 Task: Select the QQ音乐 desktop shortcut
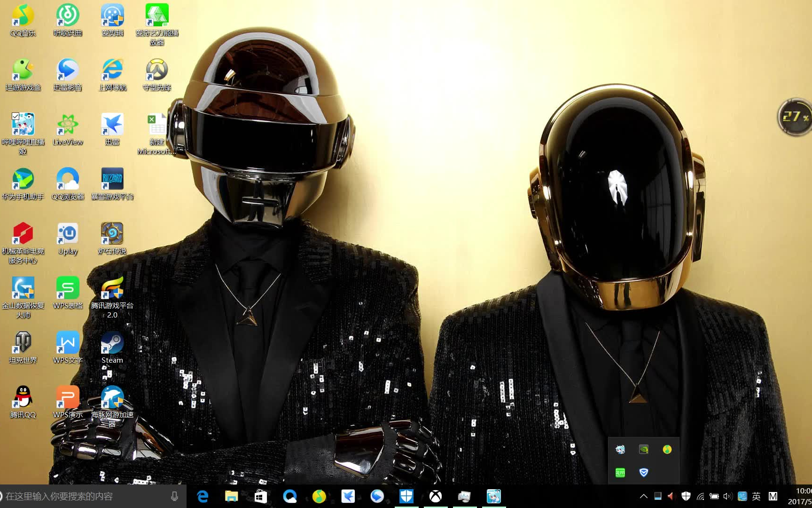pyautogui.click(x=23, y=21)
